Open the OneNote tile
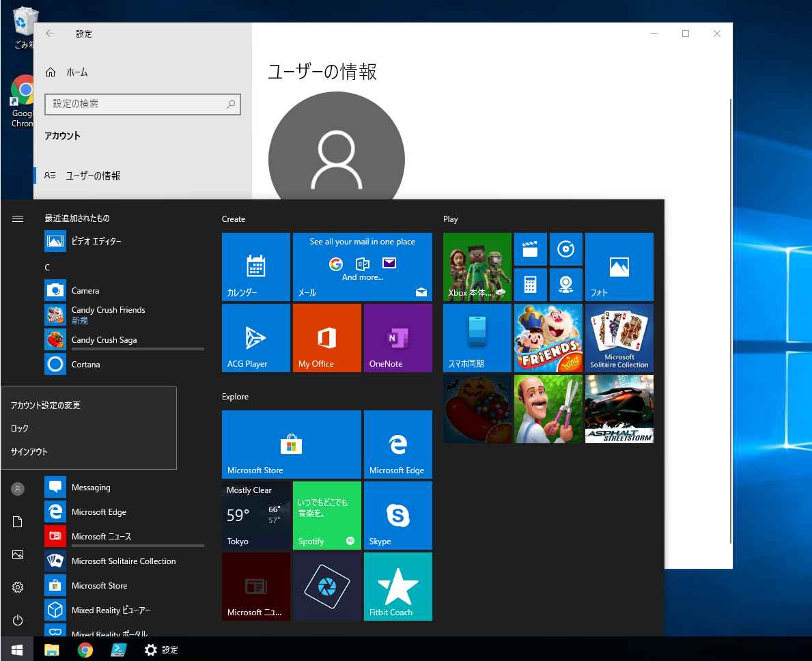The width and height of the screenshot is (812, 661). tap(398, 338)
